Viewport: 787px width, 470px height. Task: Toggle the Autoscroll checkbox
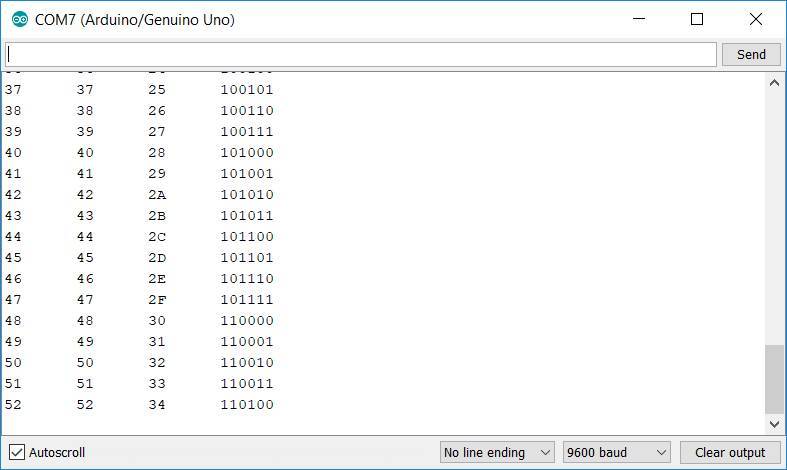17,452
